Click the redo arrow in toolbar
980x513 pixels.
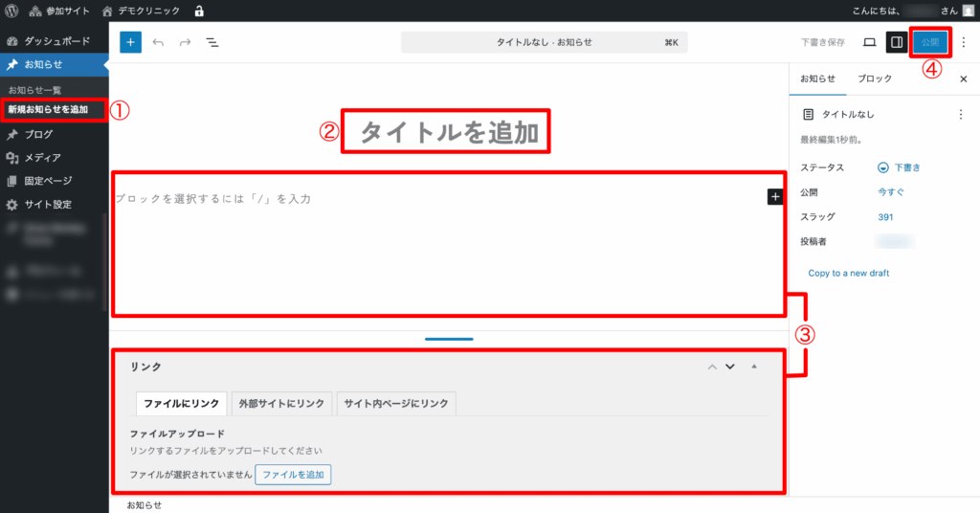185,42
